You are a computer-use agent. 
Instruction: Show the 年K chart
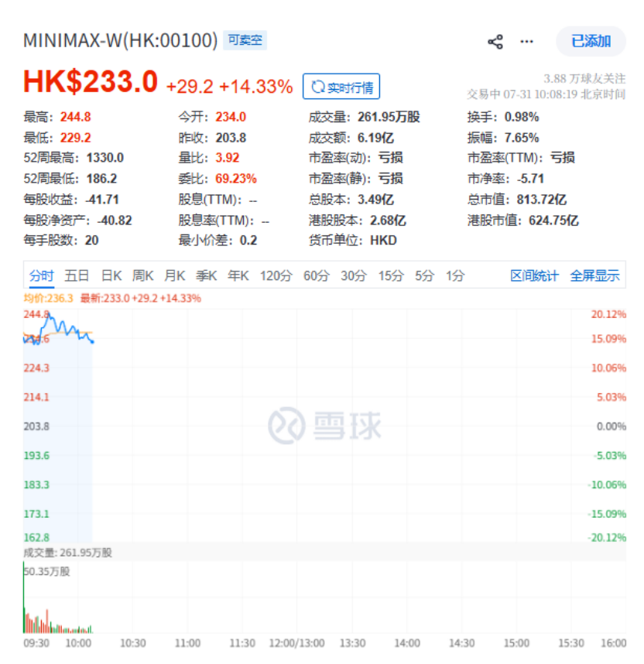click(x=238, y=276)
